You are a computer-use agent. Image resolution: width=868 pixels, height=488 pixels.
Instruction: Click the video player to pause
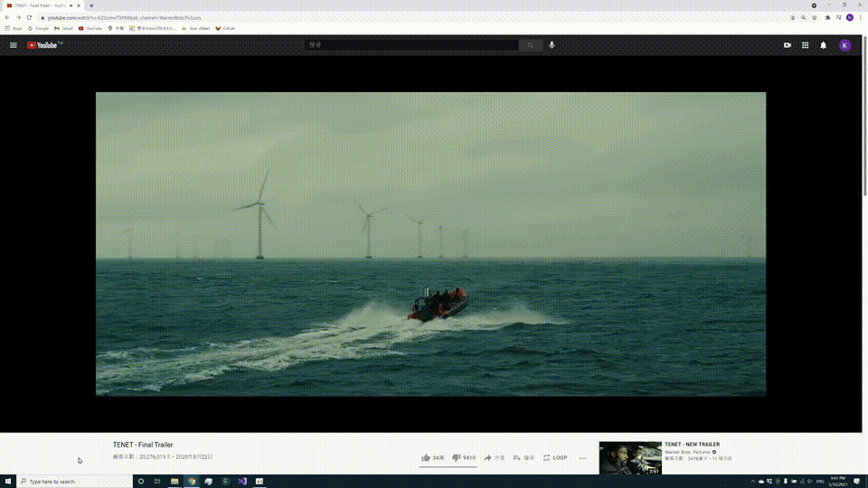click(430, 244)
